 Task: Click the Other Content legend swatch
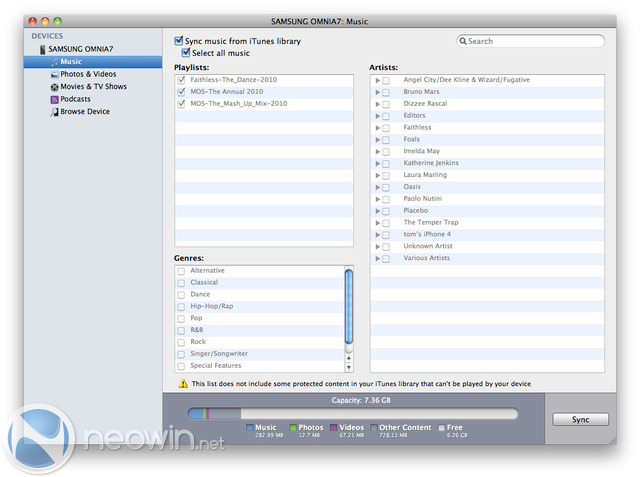coord(374,428)
